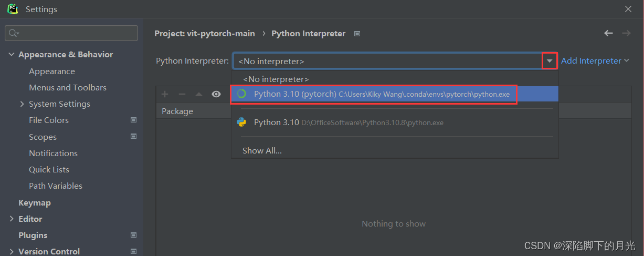644x256 pixels.
Task: Open Scopes settings
Action: [43, 137]
